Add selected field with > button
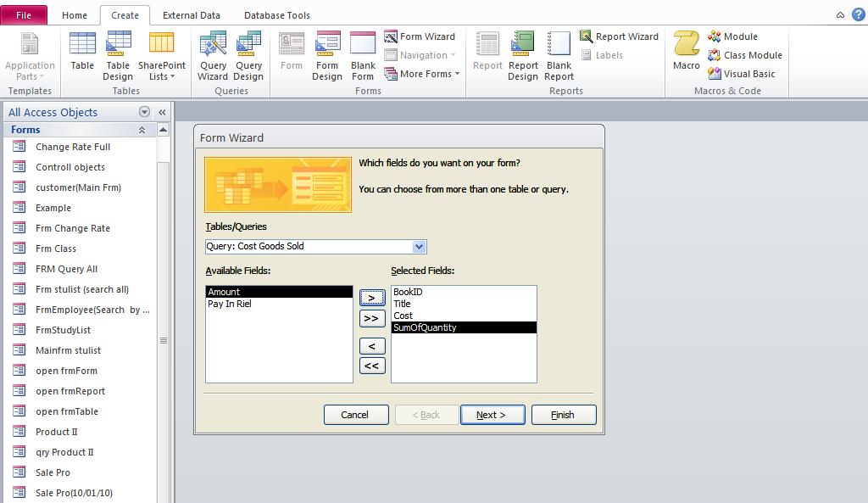 click(372, 298)
